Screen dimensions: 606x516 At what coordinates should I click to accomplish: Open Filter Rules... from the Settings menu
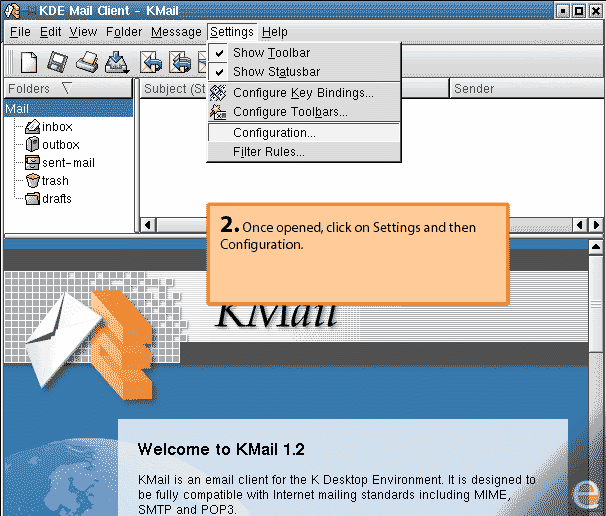click(268, 152)
